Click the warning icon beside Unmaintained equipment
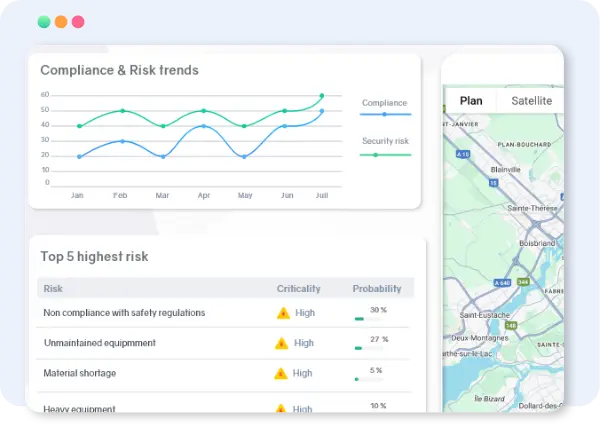The image size is (600, 431). 282,343
